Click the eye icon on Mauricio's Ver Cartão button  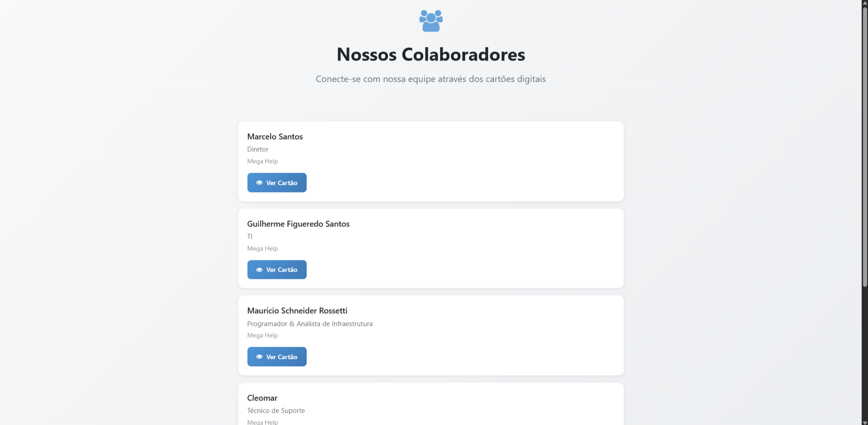(x=260, y=357)
